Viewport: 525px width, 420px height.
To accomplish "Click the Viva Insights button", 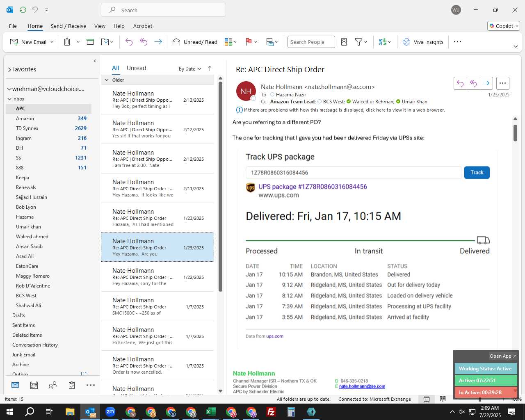I will pos(423,42).
